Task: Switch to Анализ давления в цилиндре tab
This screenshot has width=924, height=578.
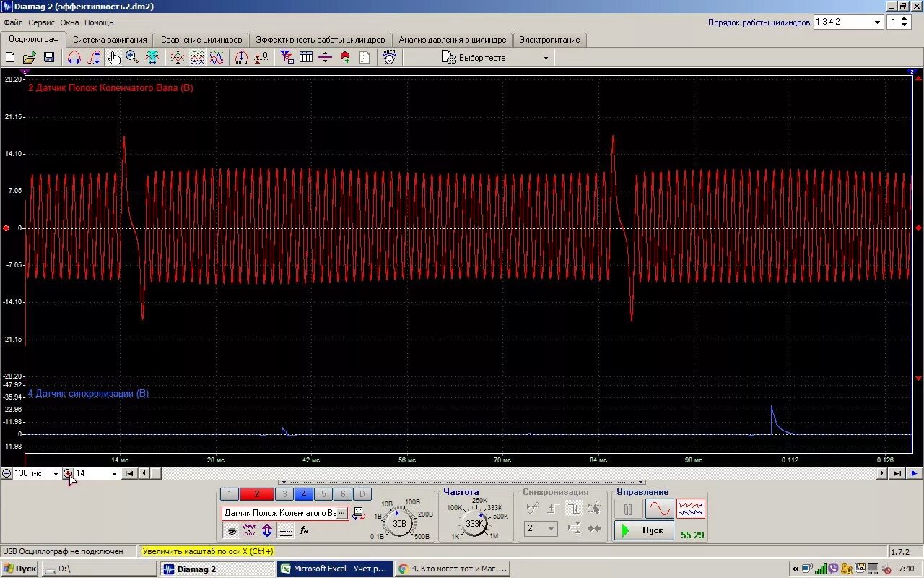Action: (x=453, y=40)
